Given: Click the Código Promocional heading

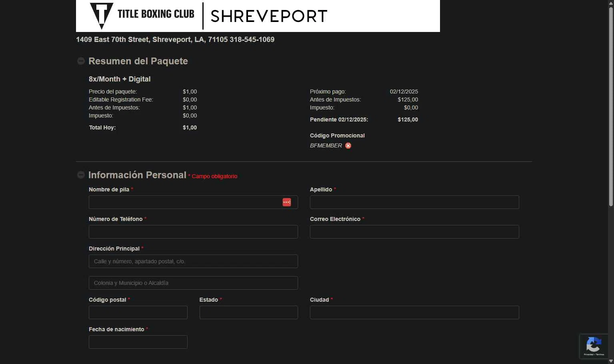Looking at the screenshot, I should click(337, 136).
